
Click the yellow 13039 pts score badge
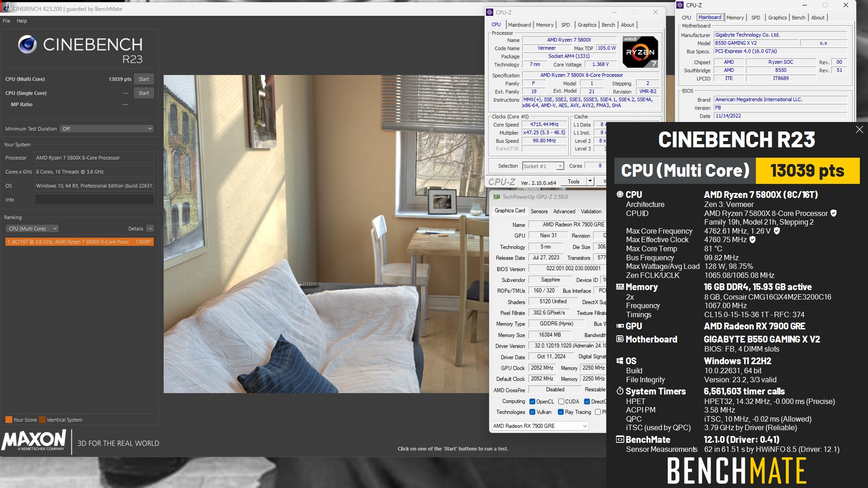pos(807,171)
